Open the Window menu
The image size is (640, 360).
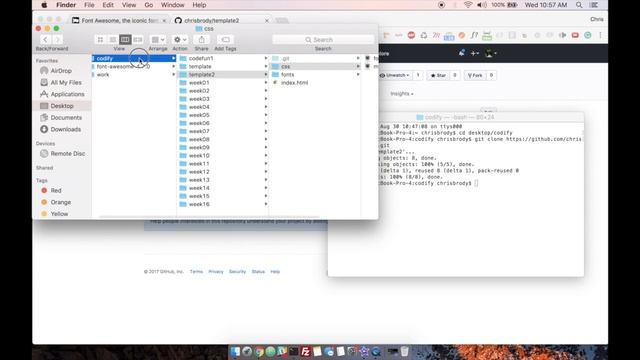pyautogui.click(x=172, y=5)
